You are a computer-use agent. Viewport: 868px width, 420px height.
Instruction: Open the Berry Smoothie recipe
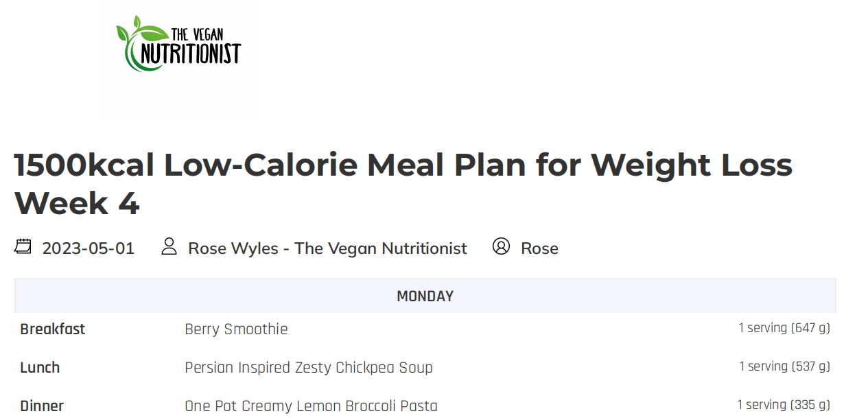pyautogui.click(x=236, y=329)
